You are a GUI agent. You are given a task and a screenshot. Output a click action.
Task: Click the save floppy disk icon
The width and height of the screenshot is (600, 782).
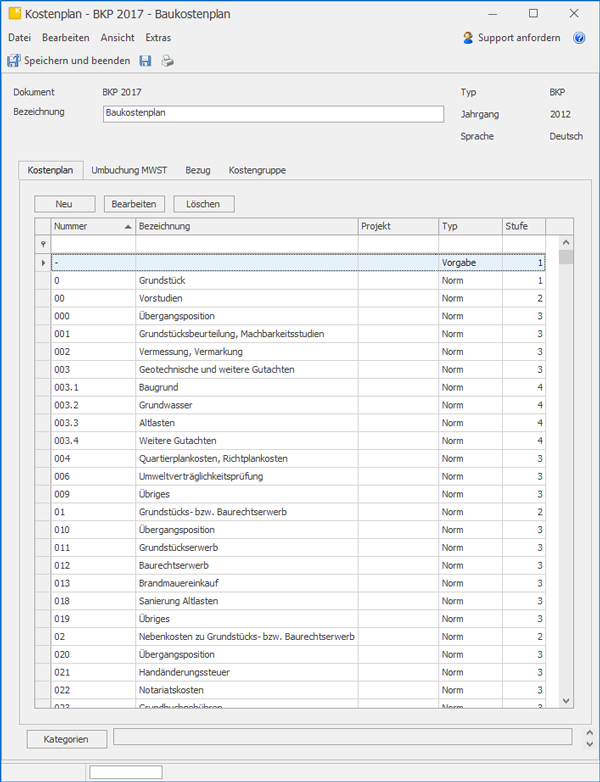(x=145, y=61)
